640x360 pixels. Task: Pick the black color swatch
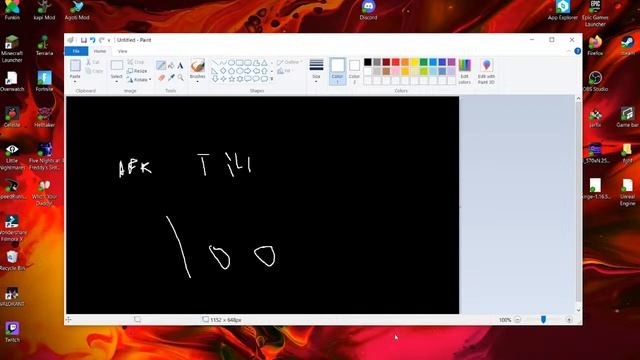tap(368, 62)
